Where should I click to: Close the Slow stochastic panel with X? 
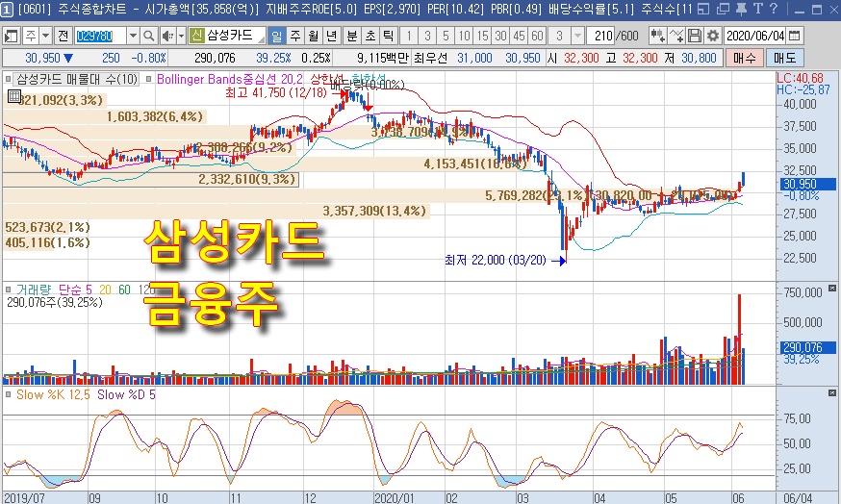pos(832,393)
